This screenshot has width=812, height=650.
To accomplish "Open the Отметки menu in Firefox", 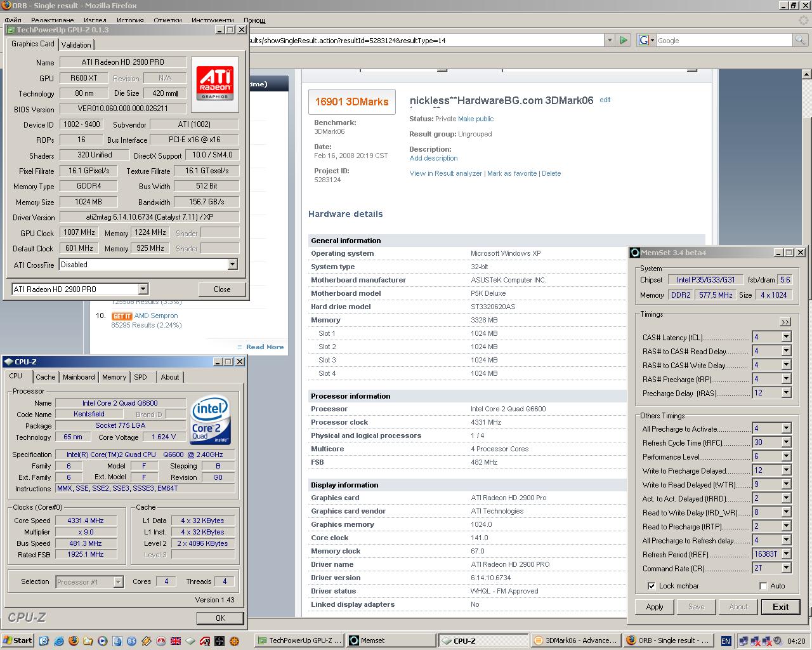I will pos(167,20).
